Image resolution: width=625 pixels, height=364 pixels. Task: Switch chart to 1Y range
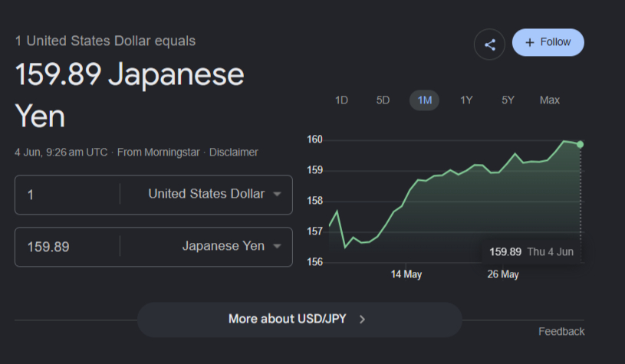466,100
